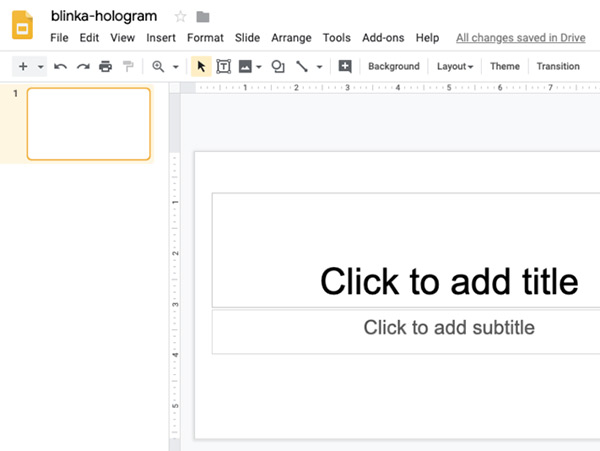This screenshot has width=600, height=451.
Task: Click the 'Click to add title' placeholder
Action: click(x=448, y=281)
